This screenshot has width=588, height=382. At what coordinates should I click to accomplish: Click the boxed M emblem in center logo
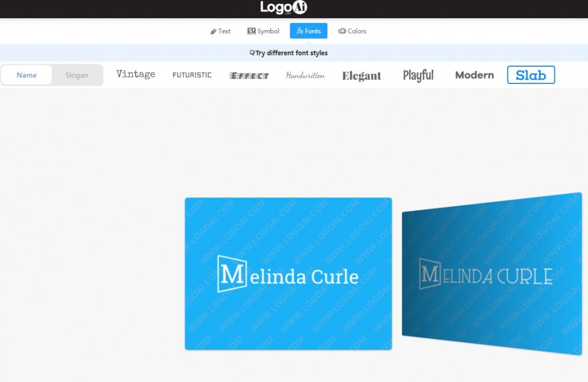pos(232,274)
